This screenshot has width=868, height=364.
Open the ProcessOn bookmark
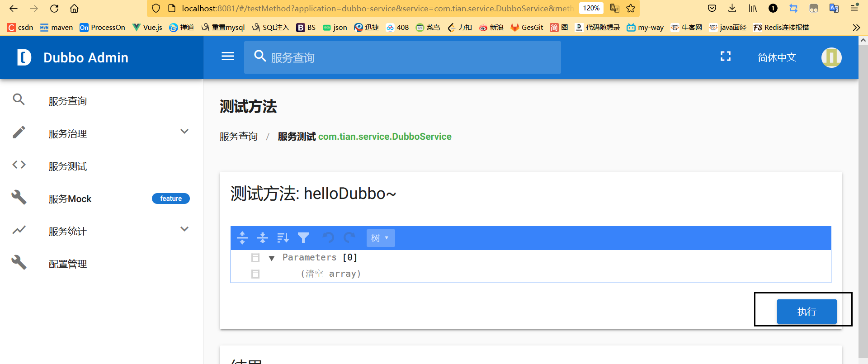coord(102,28)
